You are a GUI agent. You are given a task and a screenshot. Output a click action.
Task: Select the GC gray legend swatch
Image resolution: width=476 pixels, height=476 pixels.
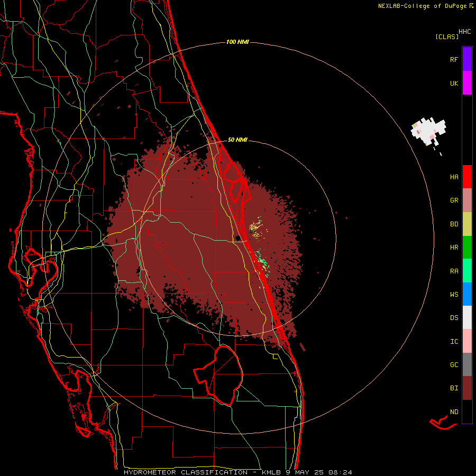pyautogui.click(x=467, y=364)
